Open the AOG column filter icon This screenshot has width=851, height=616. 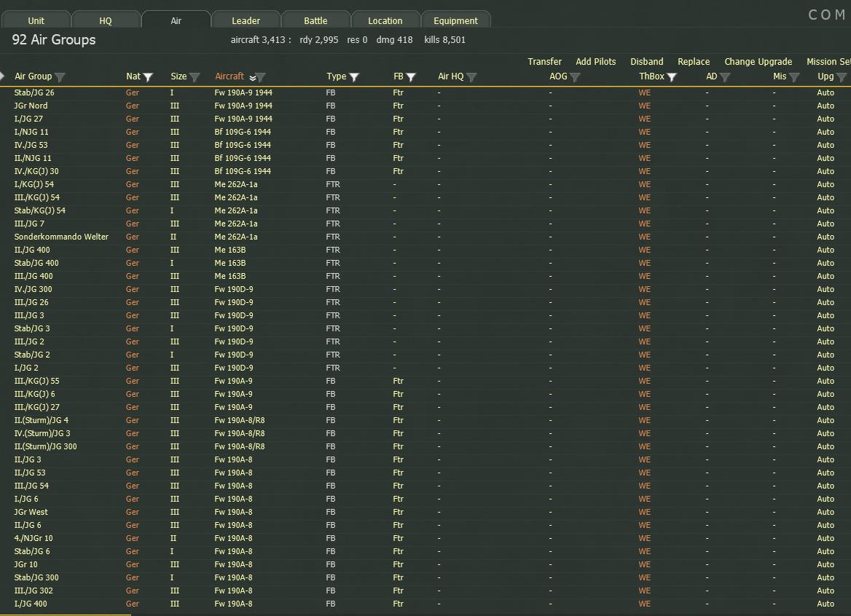[x=575, y=77]
